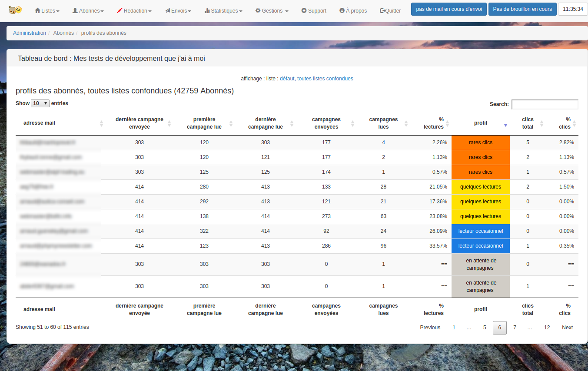
Task: Sort by dernière campagne envoyée icon
Action: coord(169,123)
